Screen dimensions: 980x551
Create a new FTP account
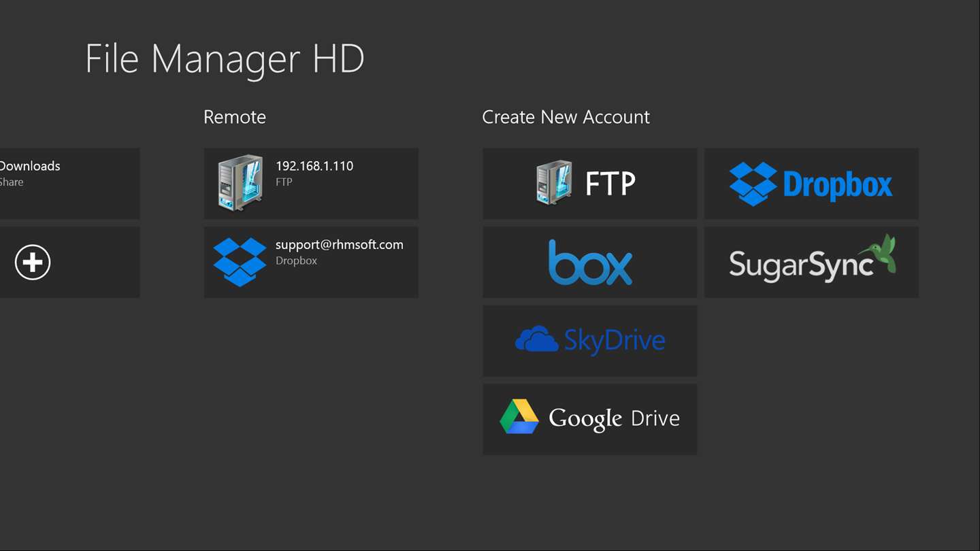click(x=590, y=184)
